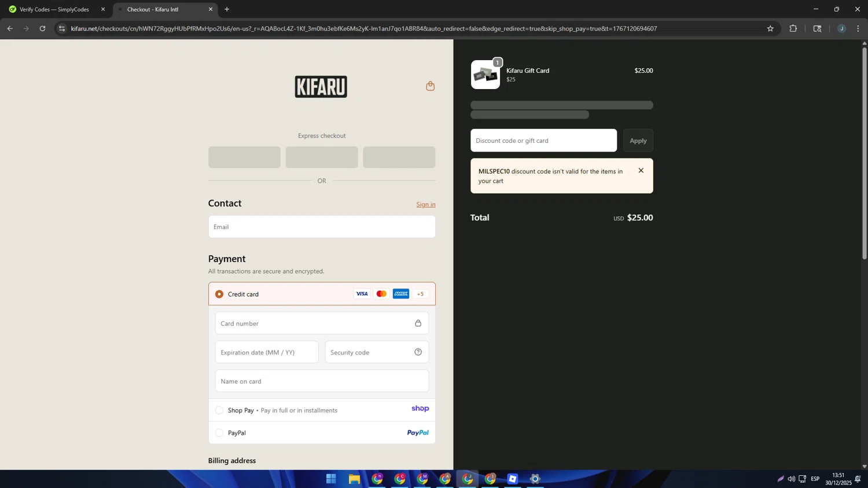
Task: Select the Credit card payment option
Action: 219,294
